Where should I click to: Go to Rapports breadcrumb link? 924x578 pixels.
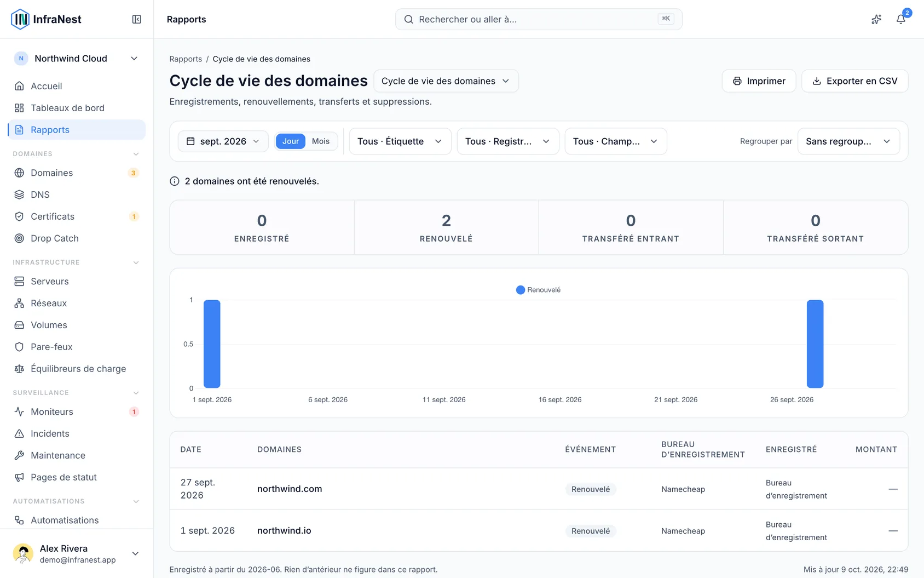[186, 59]
